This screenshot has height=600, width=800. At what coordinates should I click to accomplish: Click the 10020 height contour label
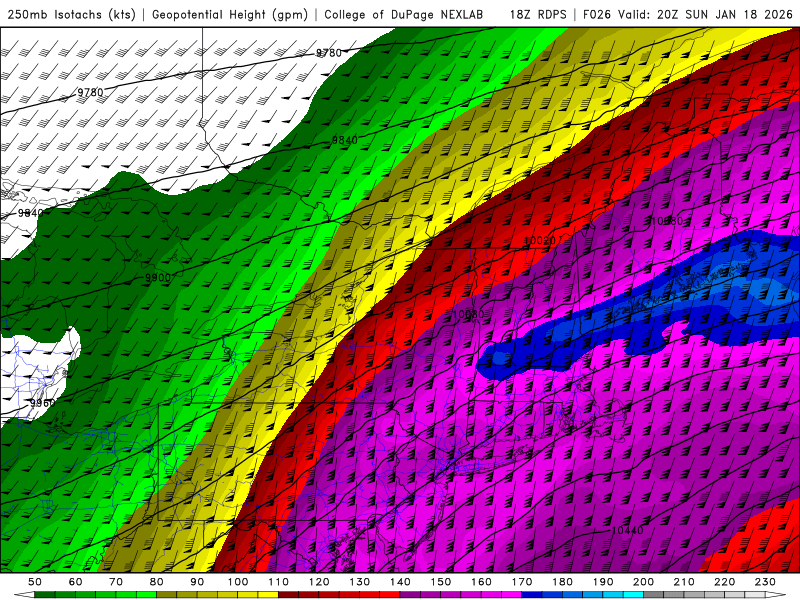[x=540, y=240]
